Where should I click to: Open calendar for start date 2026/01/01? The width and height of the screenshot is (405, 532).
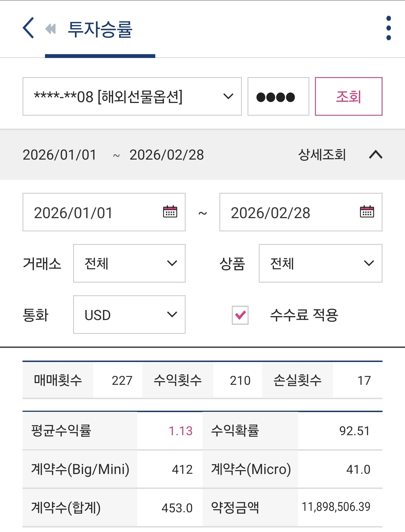(170, 212)
